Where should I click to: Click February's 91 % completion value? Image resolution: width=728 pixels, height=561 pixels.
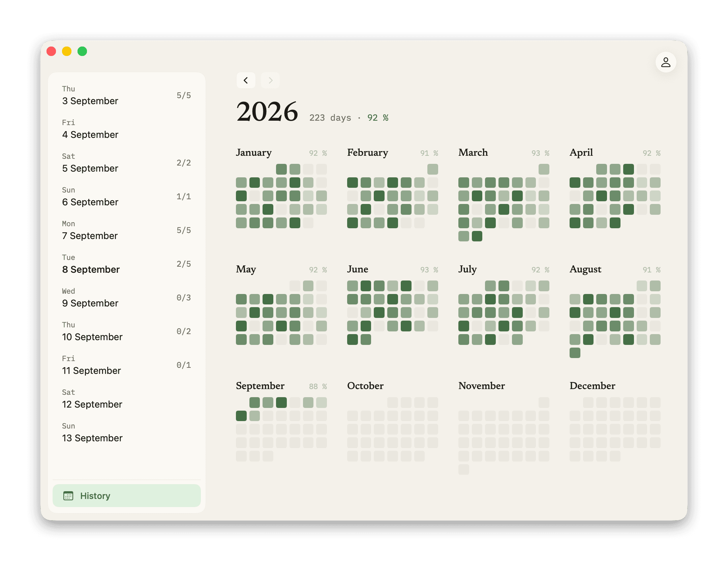[x=429, y=153]
